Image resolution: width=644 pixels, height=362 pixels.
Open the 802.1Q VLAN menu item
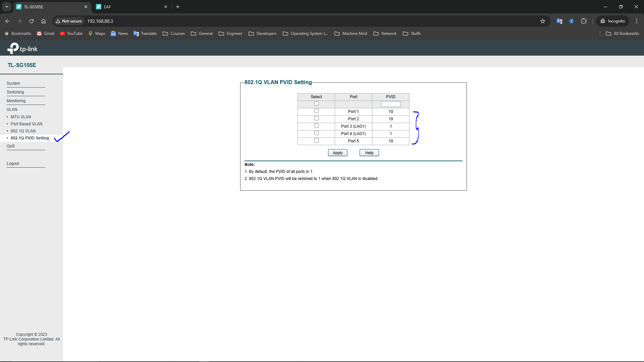click(x=23, y=131)
